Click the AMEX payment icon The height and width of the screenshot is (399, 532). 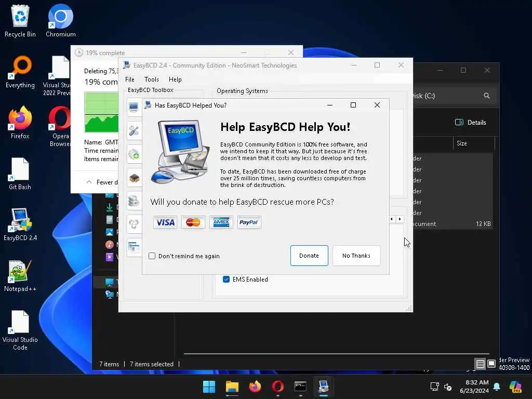point(221,222)
